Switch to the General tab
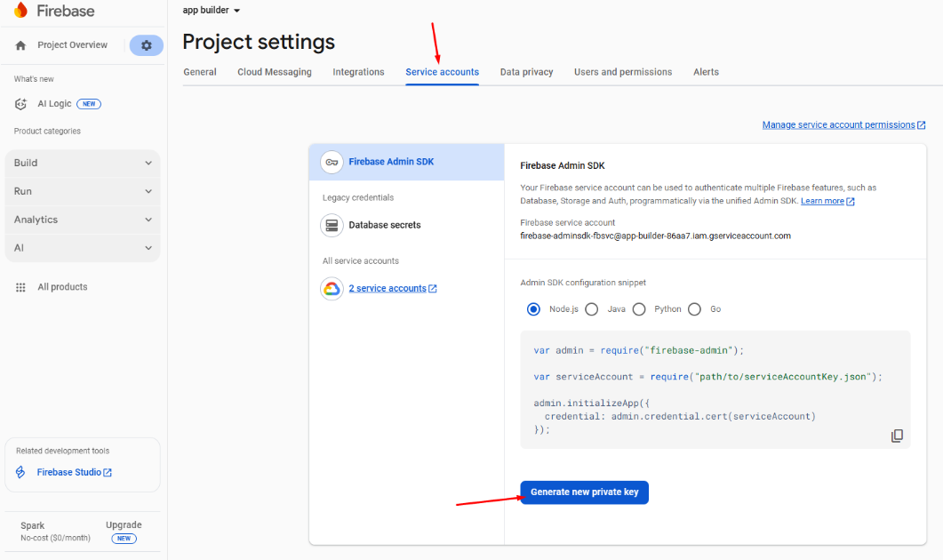The height and width of the screenshot is (560, 943). pos(200,72)
